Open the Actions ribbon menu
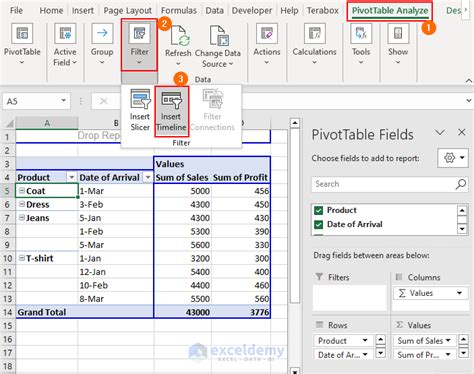 267,44
